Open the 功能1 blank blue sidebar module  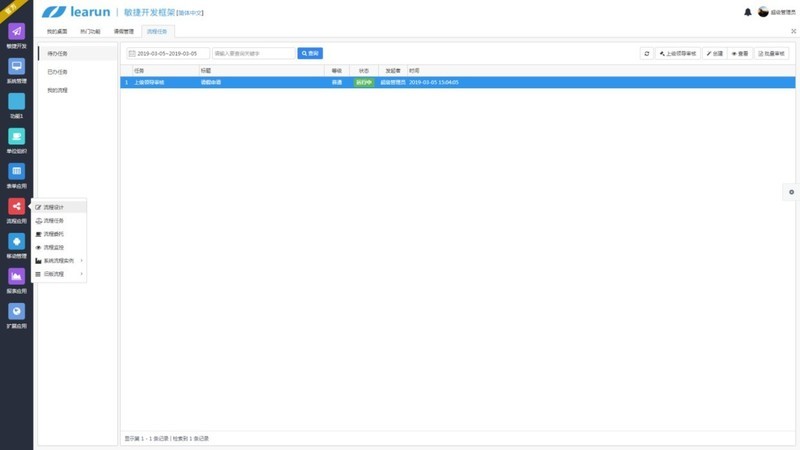click(x=16, y=102)
